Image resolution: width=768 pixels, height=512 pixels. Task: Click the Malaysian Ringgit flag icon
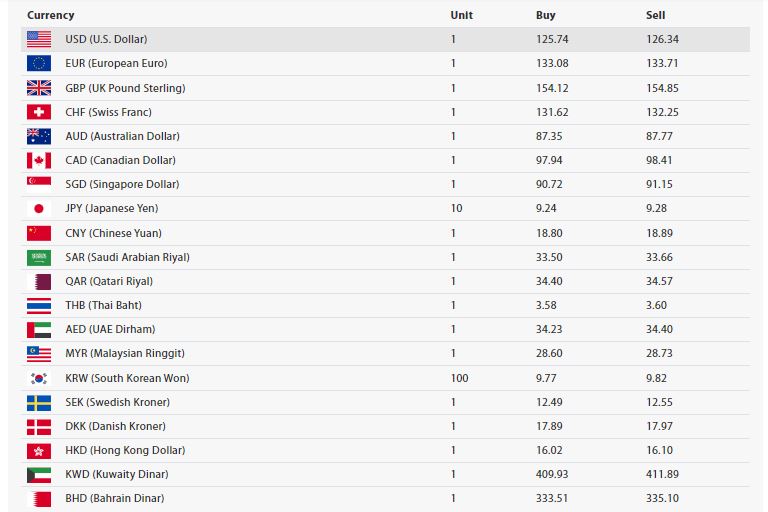tap(39, 353)
